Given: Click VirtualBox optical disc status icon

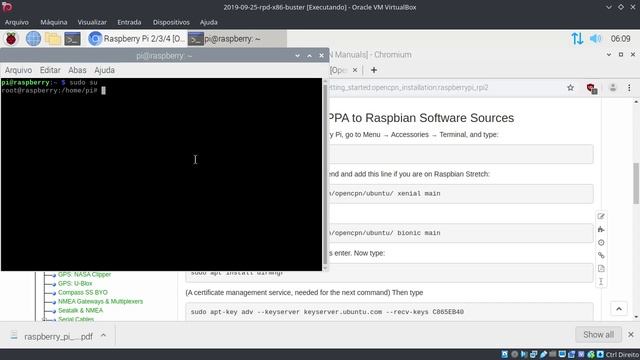Looking at the screenshot, I should click(514, 355).
